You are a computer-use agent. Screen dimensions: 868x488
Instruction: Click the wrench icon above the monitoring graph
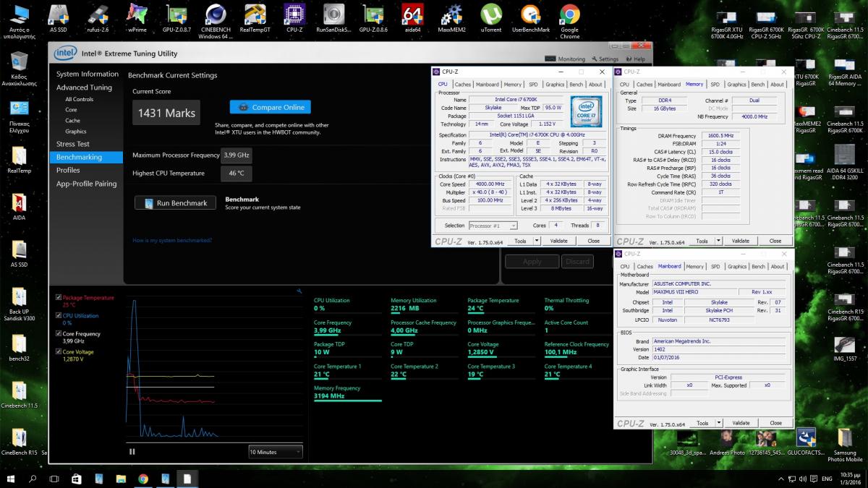click(299, 291)
